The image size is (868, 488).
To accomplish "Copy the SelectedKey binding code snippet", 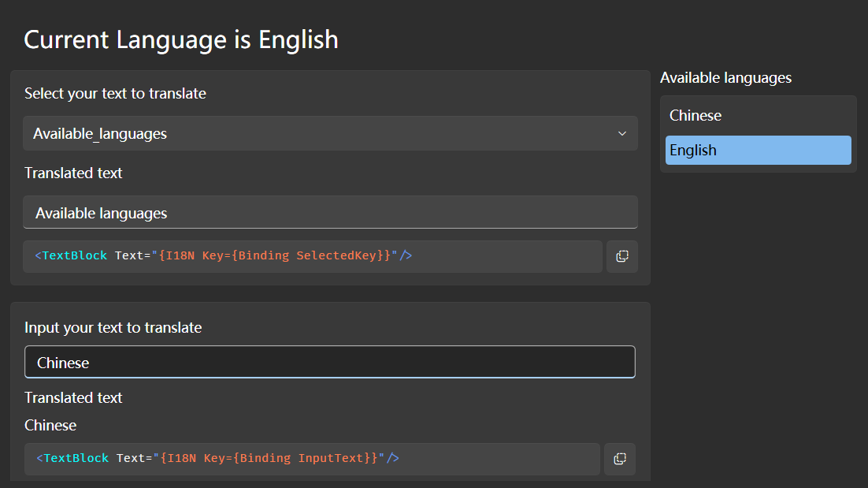I will click(621, 256).
